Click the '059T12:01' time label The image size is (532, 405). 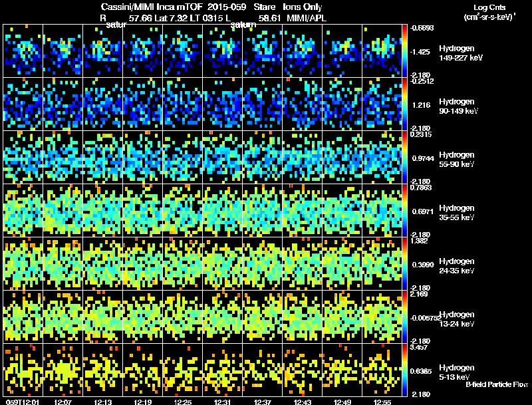pos(23,402)
